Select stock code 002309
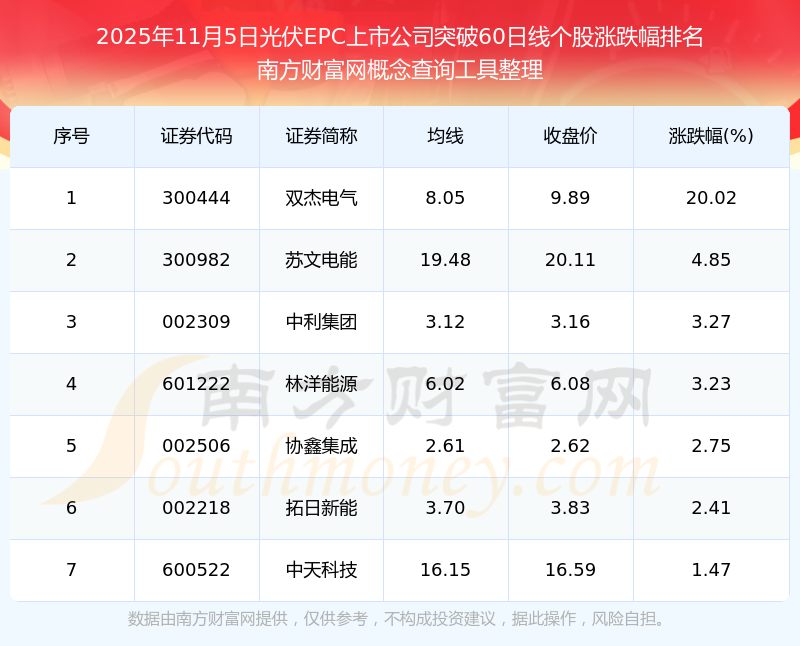The width and height of the screenshot is (800, 646). pyautogui.click(x=196, y=322)
